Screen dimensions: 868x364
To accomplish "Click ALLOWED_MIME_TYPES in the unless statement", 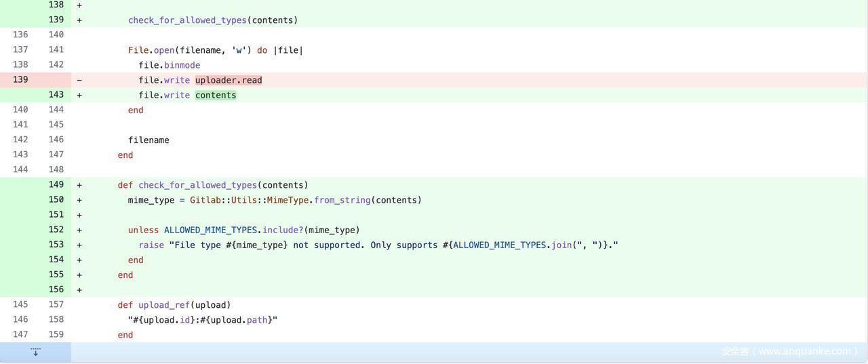I will tap(210, 230).
